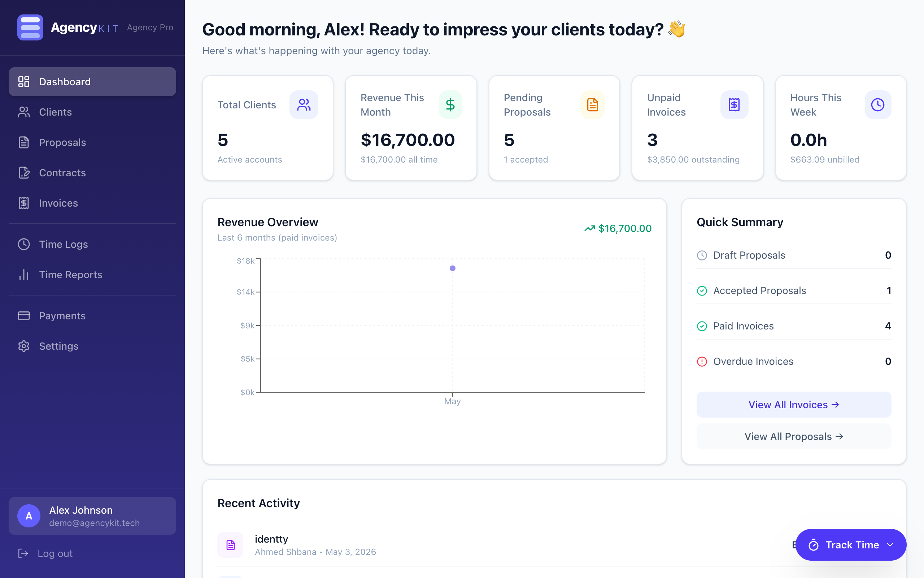924x578 pixels.
Task: Click the Hours This Week clock icon
Action: pos(878,105)
